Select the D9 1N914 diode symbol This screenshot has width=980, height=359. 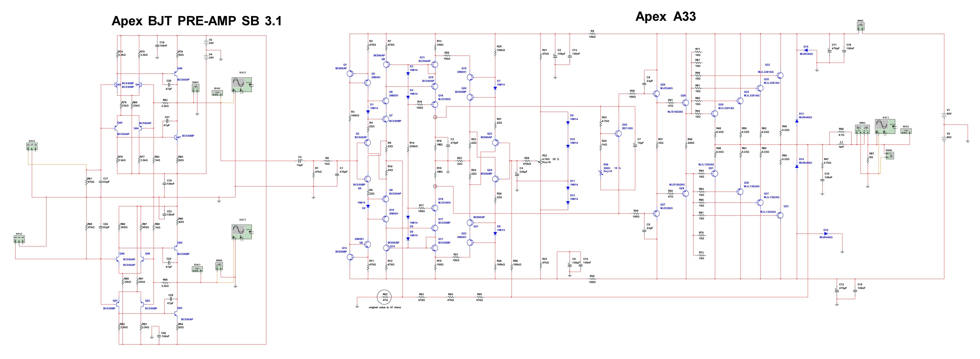[568, 123]
